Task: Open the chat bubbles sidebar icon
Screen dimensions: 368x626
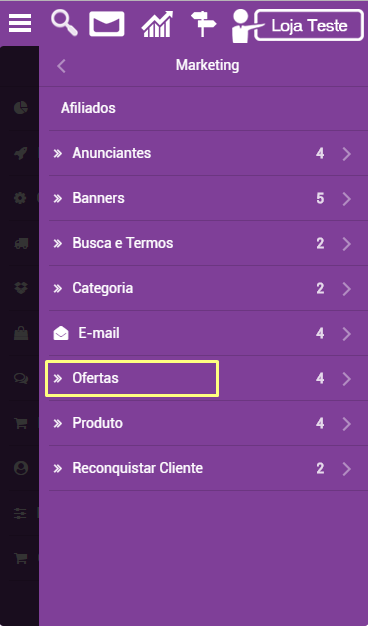Action: [21, 378]
